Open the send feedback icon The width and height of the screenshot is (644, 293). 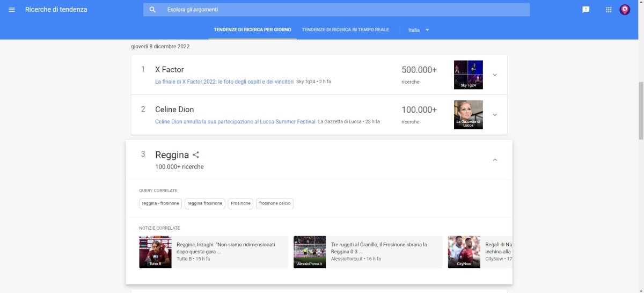coord(586,10)
